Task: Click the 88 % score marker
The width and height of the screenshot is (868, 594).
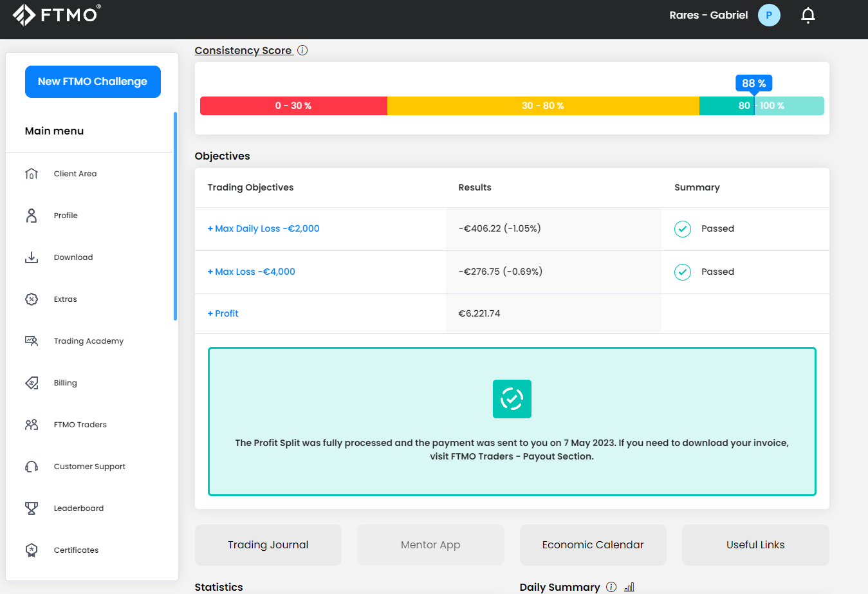Action: click(x=754, y=84)
